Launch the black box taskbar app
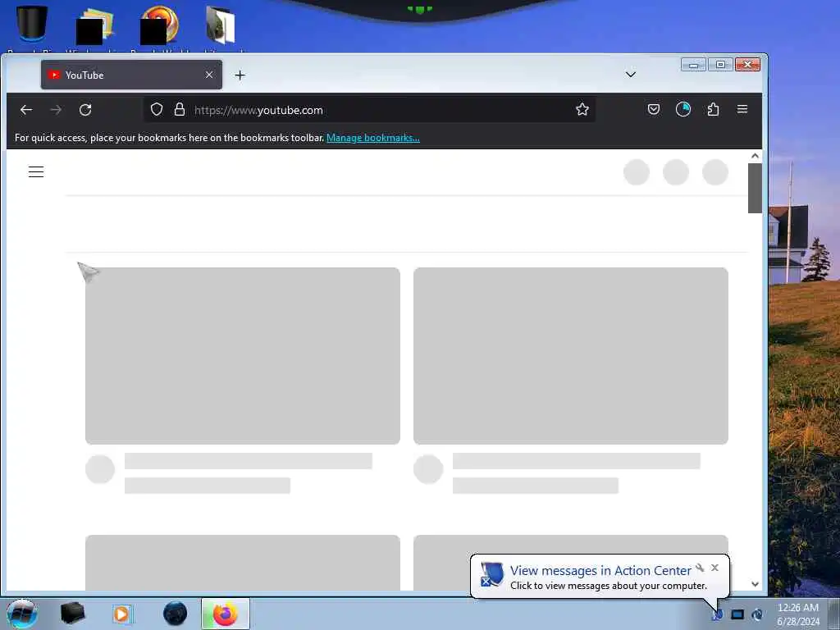The image size is (840, 630). tap(72, 614)
